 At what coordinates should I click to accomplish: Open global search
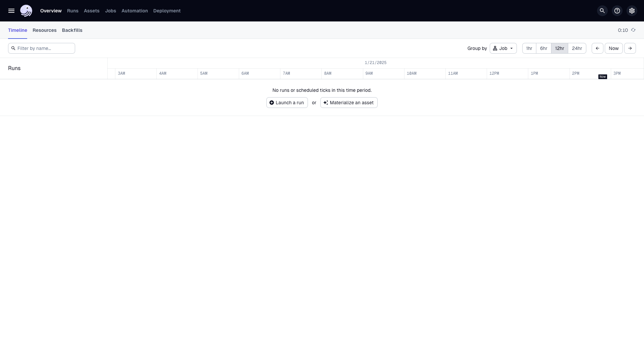coord(602,11)
